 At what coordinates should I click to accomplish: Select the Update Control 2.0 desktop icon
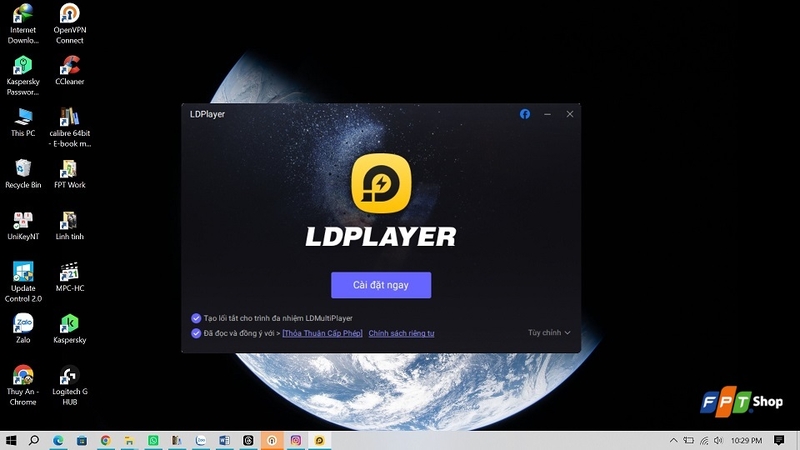(x=23, y=282)
